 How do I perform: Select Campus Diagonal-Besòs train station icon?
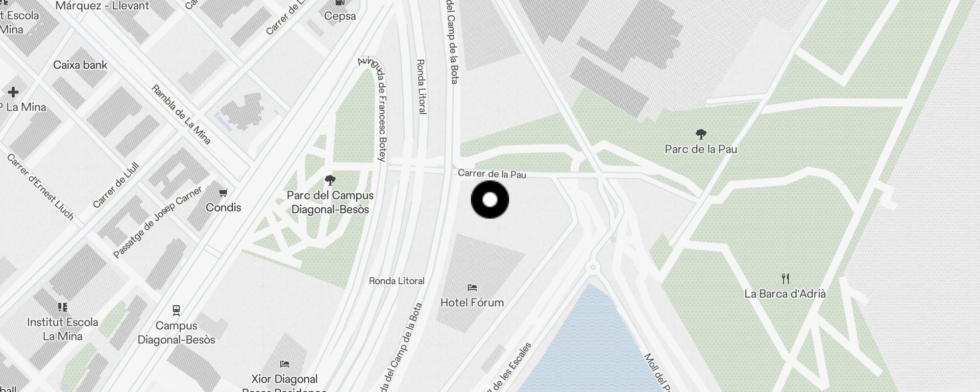point(176,310)
